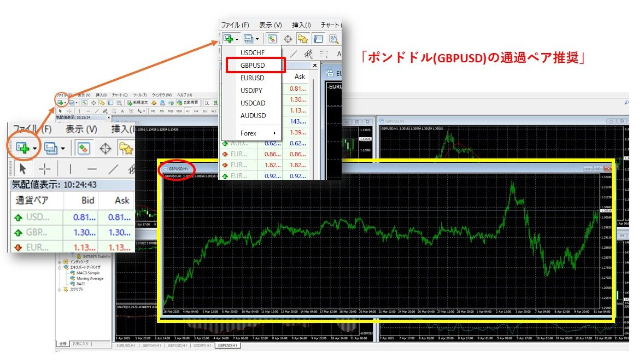Image resolution: width=638 pixels, height=364 pixels.
Task: Switch to the USDJPY,H1 chart tab at bottom
Action: [203, 346]
